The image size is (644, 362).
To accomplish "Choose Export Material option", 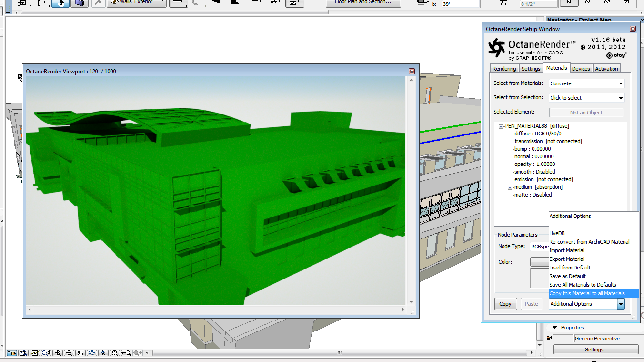I will (x=594, y=259).
